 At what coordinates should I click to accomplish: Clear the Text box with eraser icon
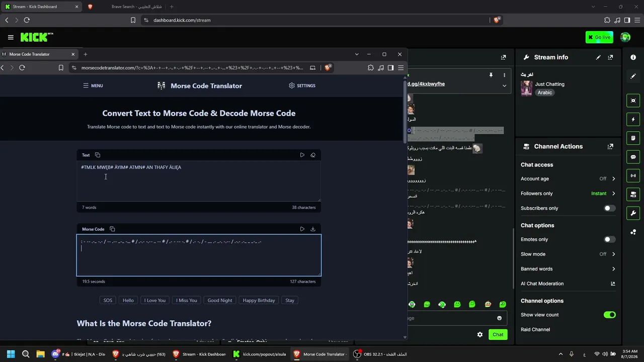[x=313, y=155]
